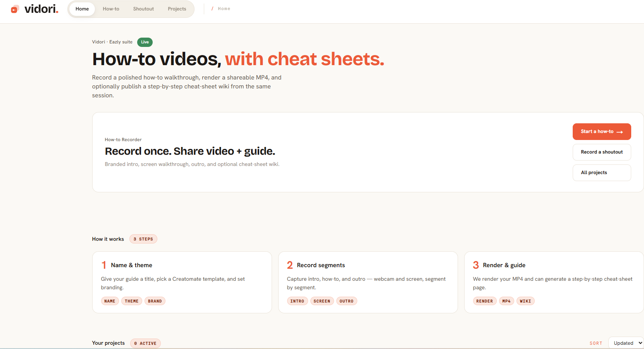
Task: Click the OUTRO tag
Action: (346, 301)
